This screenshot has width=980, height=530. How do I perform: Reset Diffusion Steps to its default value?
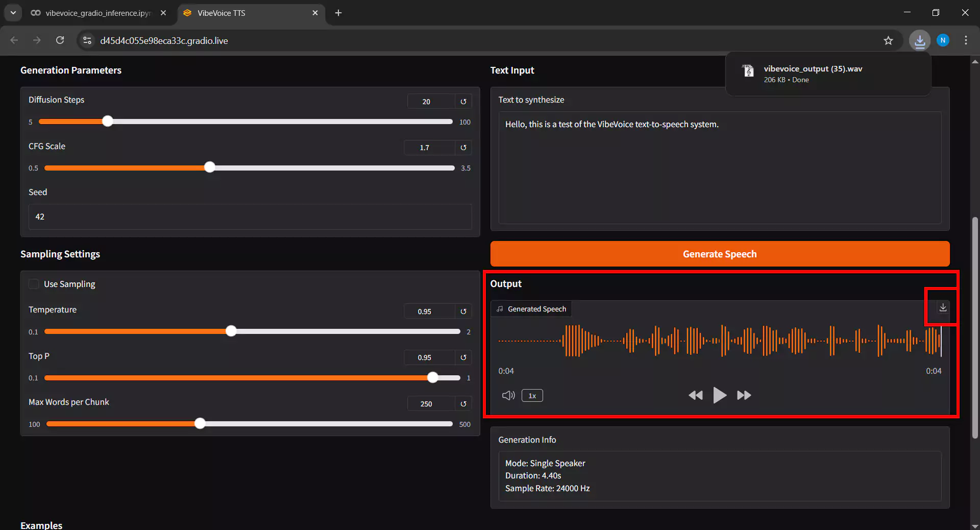point(463,101)
